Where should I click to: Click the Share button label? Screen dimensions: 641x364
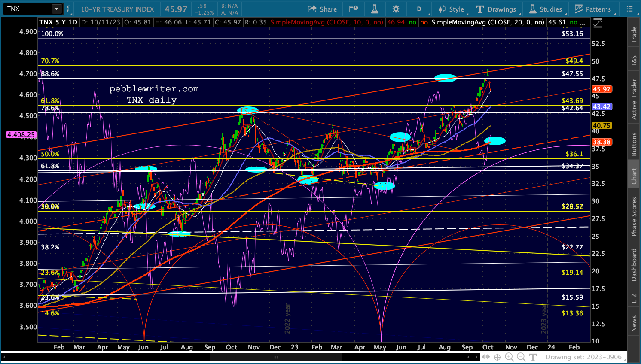point(328,9)
